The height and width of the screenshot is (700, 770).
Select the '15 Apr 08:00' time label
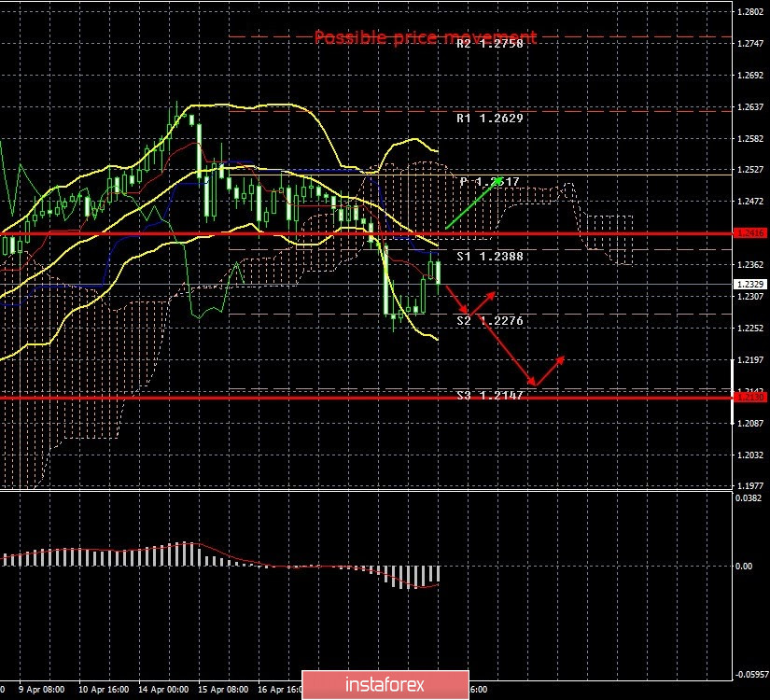[223, 689]
